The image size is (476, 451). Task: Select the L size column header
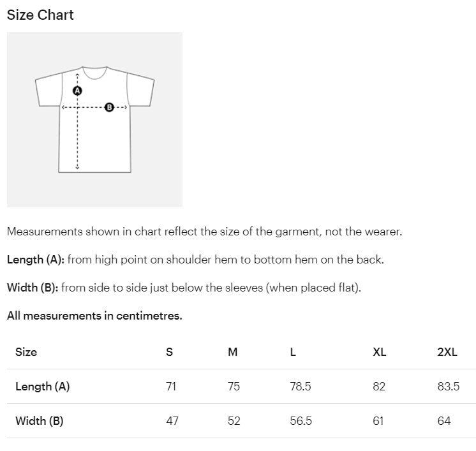[293, 352]
